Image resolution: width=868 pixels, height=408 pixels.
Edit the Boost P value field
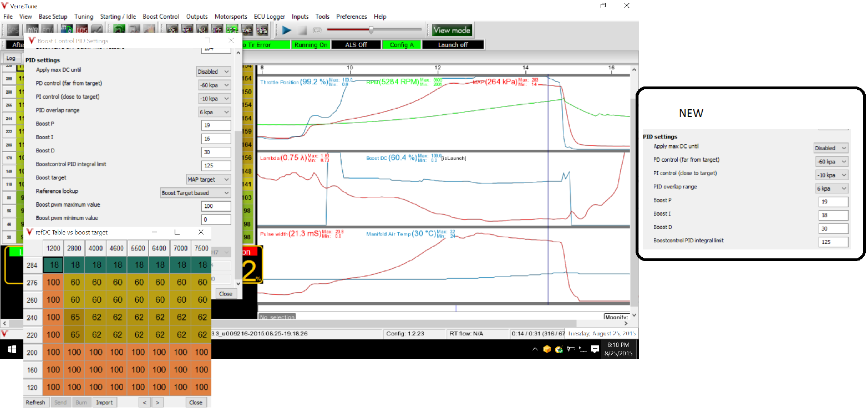pos(216,125)
